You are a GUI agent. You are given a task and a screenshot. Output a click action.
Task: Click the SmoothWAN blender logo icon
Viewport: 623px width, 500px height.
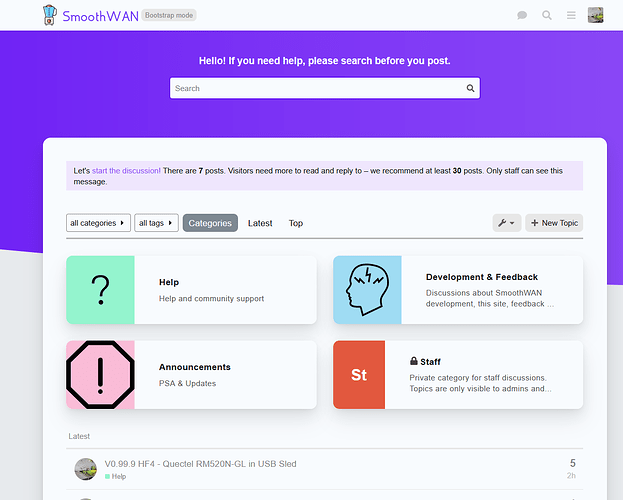pos(50,15)
